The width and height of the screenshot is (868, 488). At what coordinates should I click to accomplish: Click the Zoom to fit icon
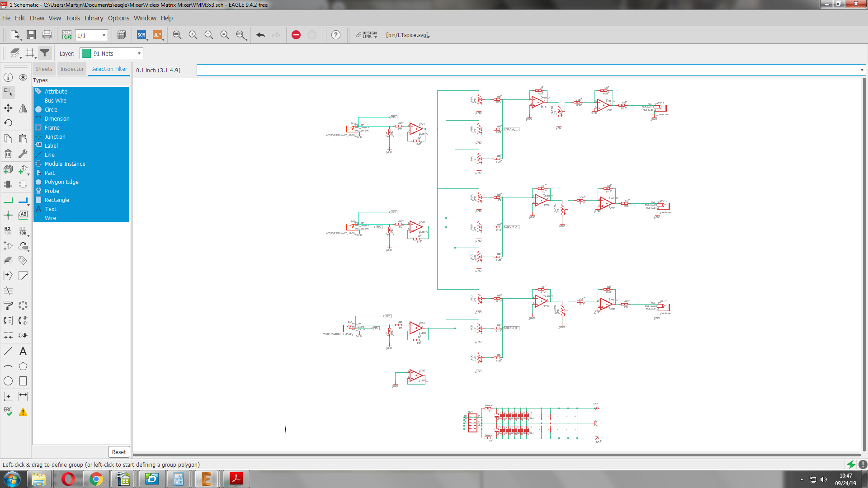click(x=177, y=35)
